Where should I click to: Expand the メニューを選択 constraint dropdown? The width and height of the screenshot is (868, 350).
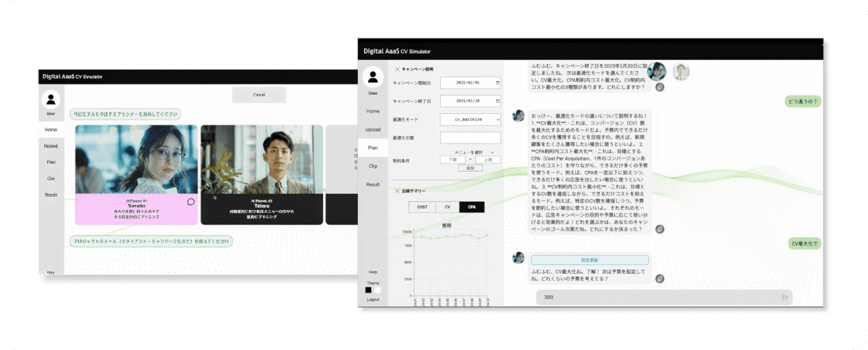tap(474, 152)
